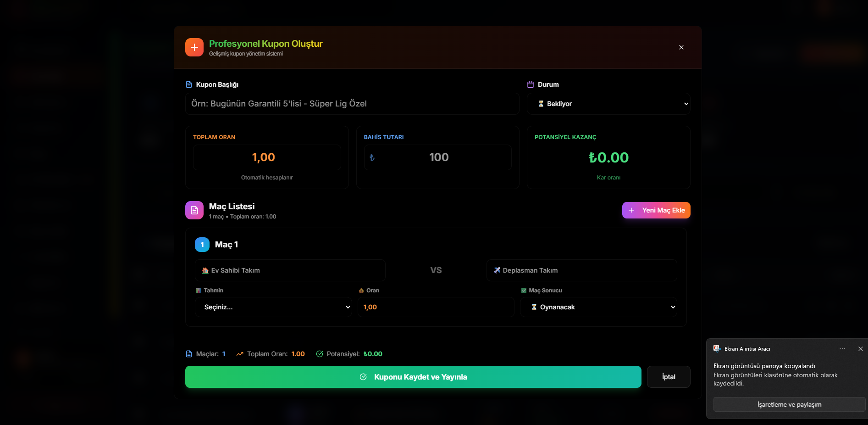
Task: Expand the Tahmin Seçiniz dropdown
Action: [273, 307]
